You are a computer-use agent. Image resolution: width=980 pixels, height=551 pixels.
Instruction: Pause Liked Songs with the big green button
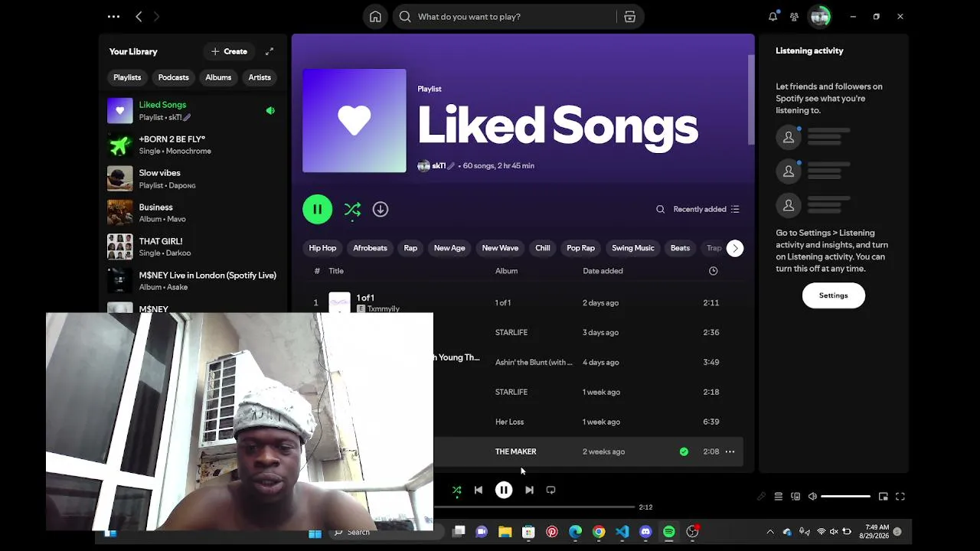point(318,209)
